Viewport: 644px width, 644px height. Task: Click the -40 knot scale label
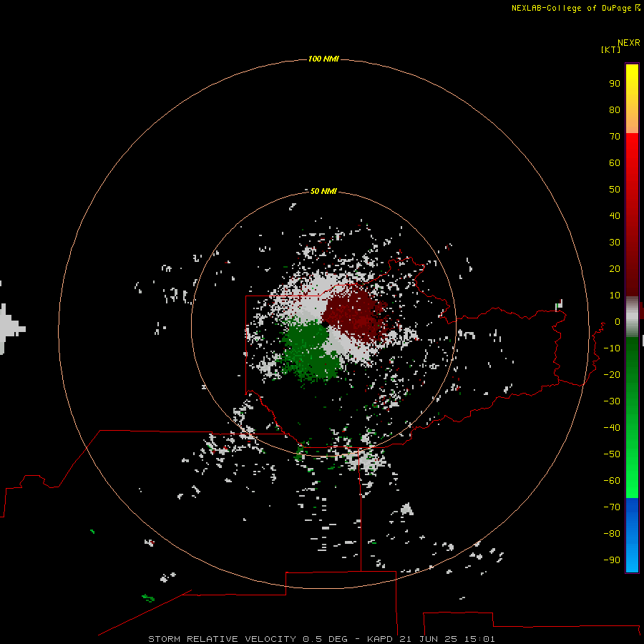(612, 428)
